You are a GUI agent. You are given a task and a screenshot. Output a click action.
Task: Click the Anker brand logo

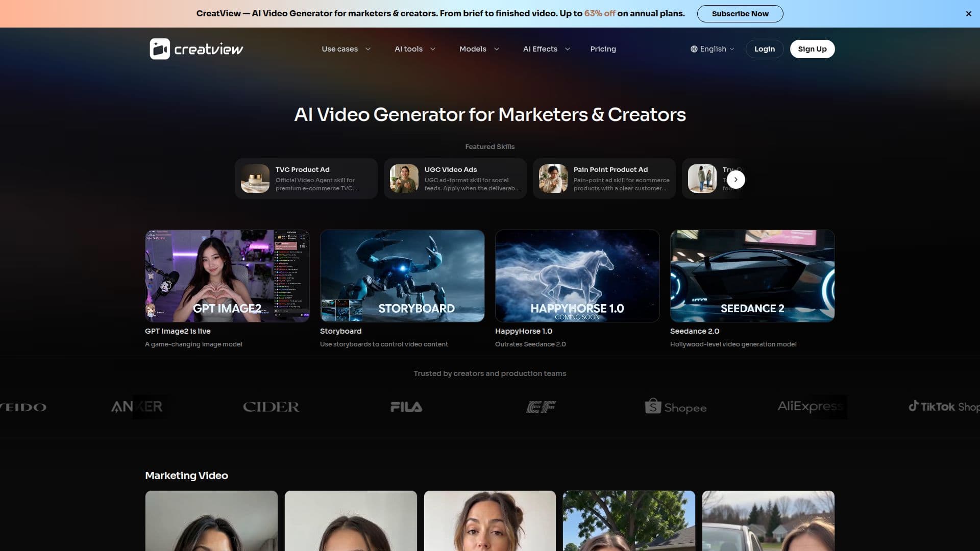point(137,407)
